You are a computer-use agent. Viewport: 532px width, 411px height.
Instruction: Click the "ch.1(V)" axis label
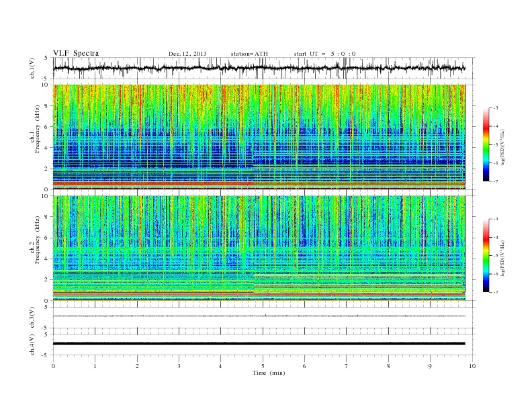(x=32, y=68)
